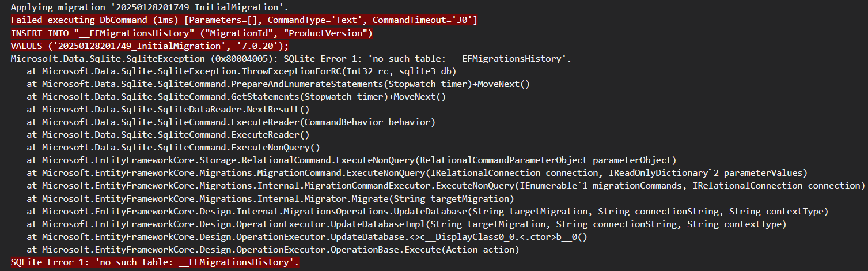Image resolution: width=868 pixels, height=271 pixels.
Task: Click the VALUES '20250128201749_InitialMigration' line
Action: (x=150, y=46)
